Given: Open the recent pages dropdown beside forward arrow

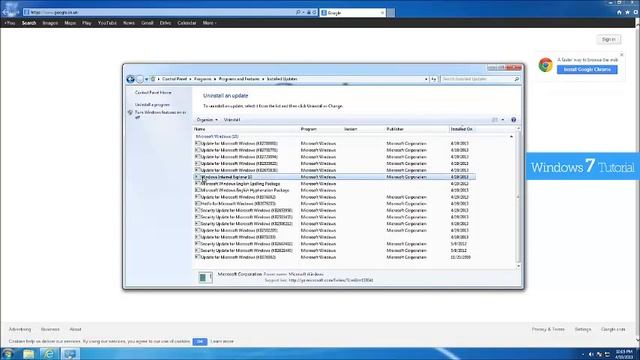Looking at the screenshot, I should click(146, 79).
